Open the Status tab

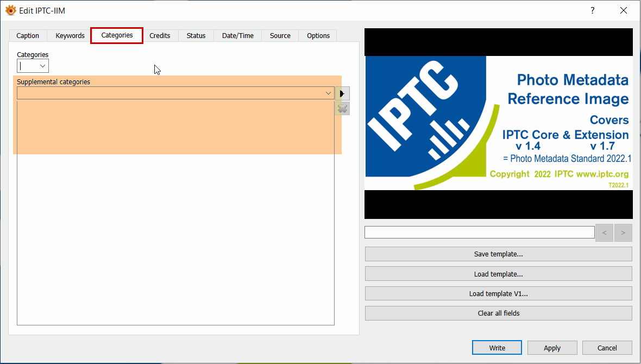coord(196,35)
